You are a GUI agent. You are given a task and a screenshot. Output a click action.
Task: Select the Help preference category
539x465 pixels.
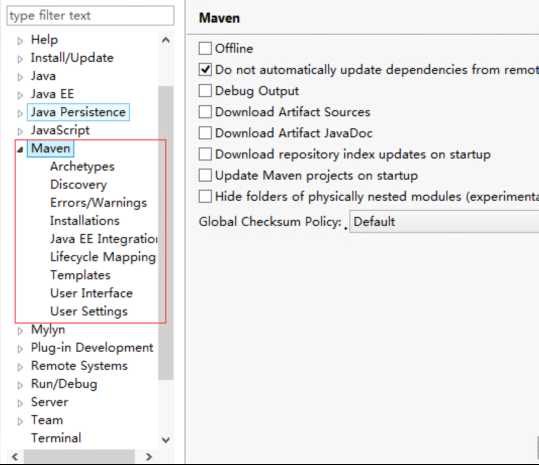44,40
